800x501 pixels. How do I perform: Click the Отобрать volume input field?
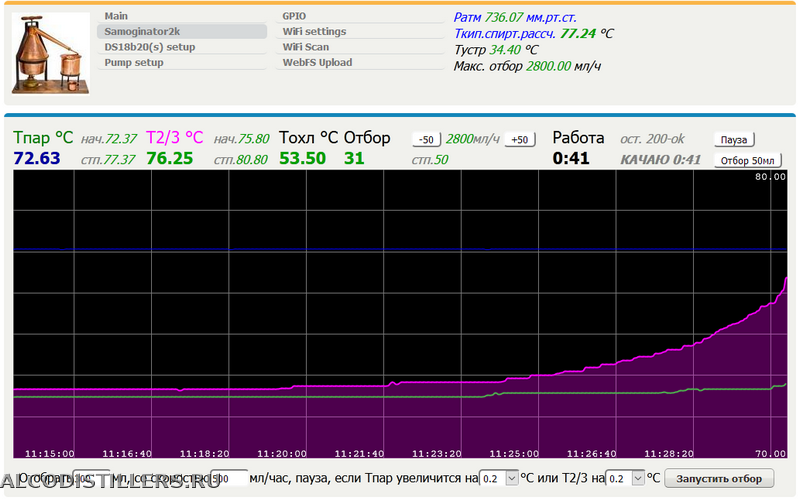(x=91, y=478)
